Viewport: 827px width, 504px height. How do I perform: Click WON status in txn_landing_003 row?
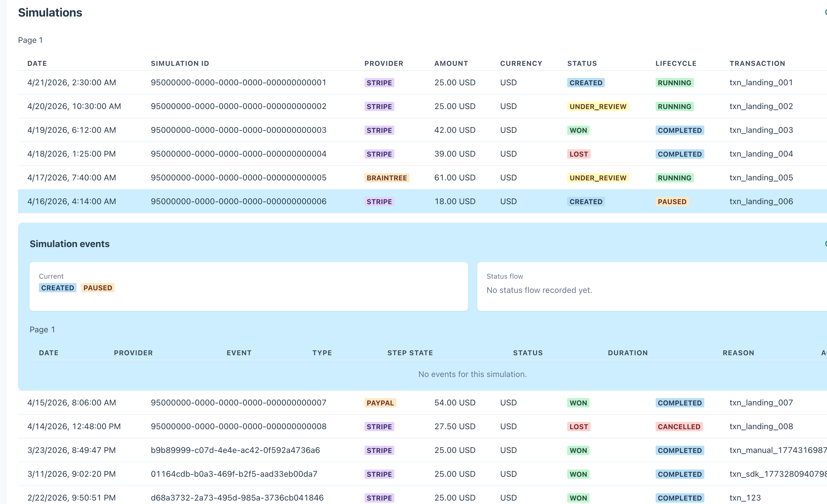click(578, 130)
